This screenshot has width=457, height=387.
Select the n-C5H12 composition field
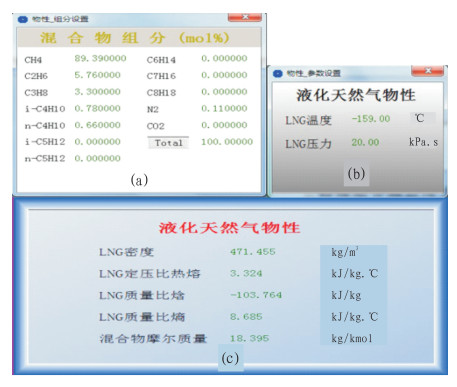point(97,158)
